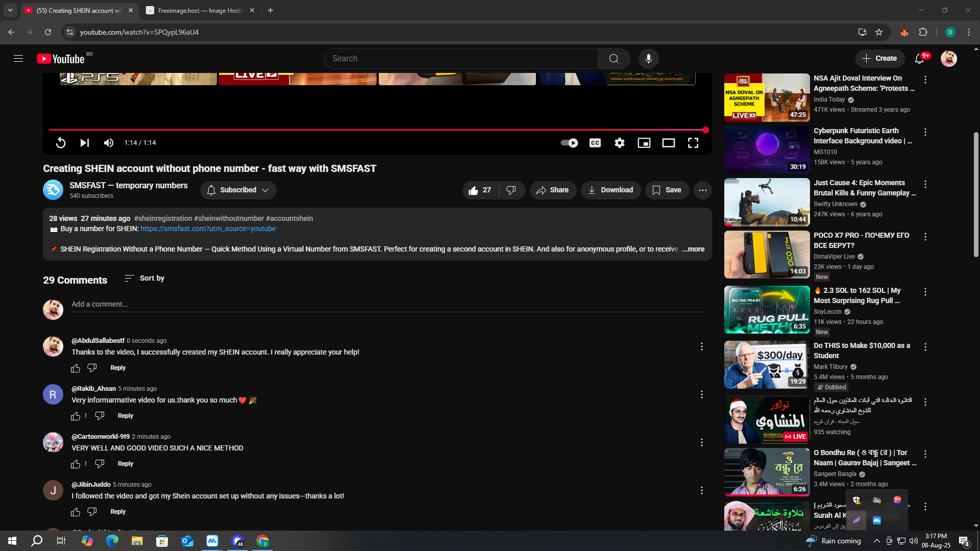The width and height of the screenshot is (980, 551).
Task: Open video settings gear
Action: pyautogui.click(x=620, y=143)
